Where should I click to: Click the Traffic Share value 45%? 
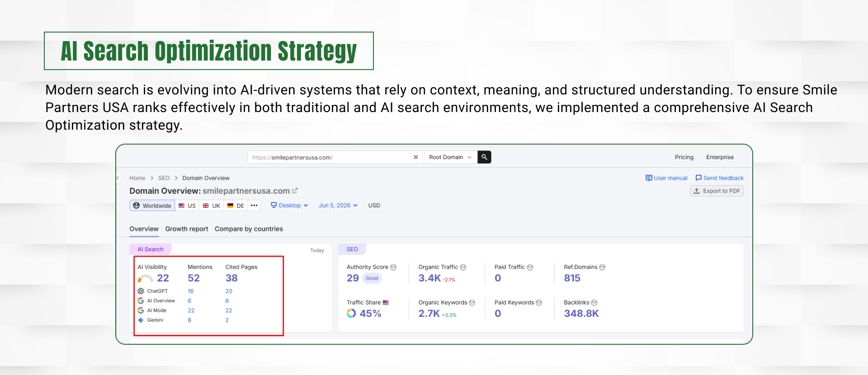click(x=370, y=314)
